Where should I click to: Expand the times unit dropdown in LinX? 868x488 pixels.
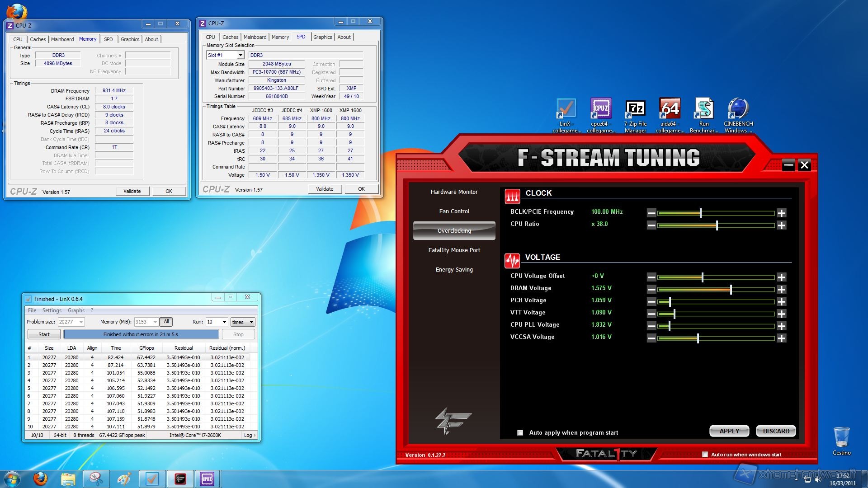coord(251,322)
